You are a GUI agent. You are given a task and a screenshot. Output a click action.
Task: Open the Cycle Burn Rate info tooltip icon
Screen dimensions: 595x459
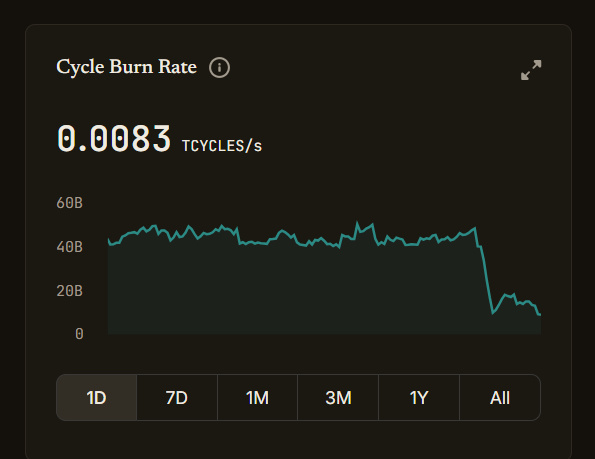tap(219, 68)
